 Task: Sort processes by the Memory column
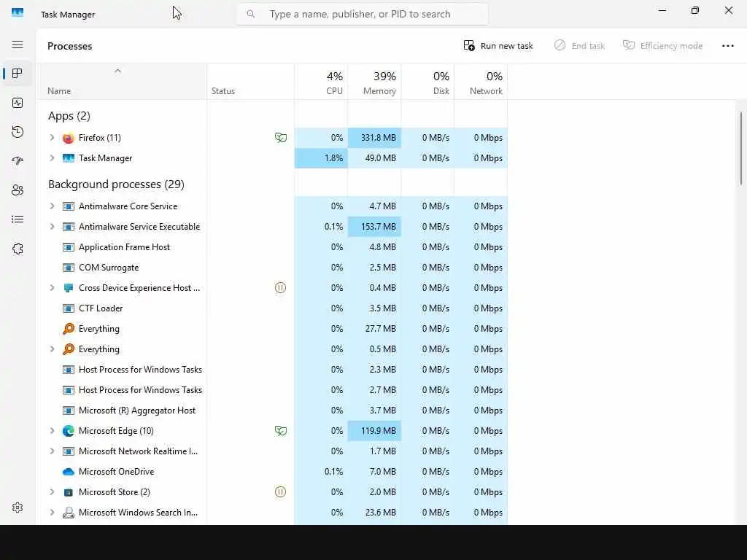(x=374, y=82)
